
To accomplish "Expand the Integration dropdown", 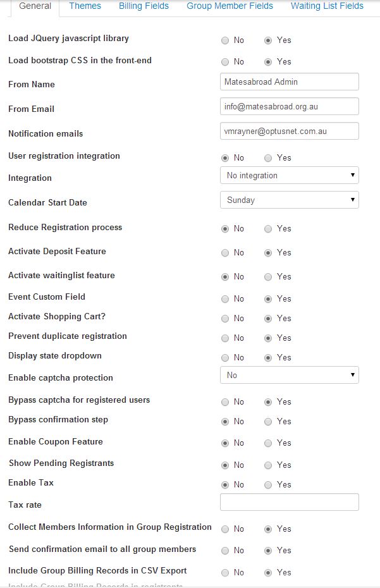I will tap(289, 175).
